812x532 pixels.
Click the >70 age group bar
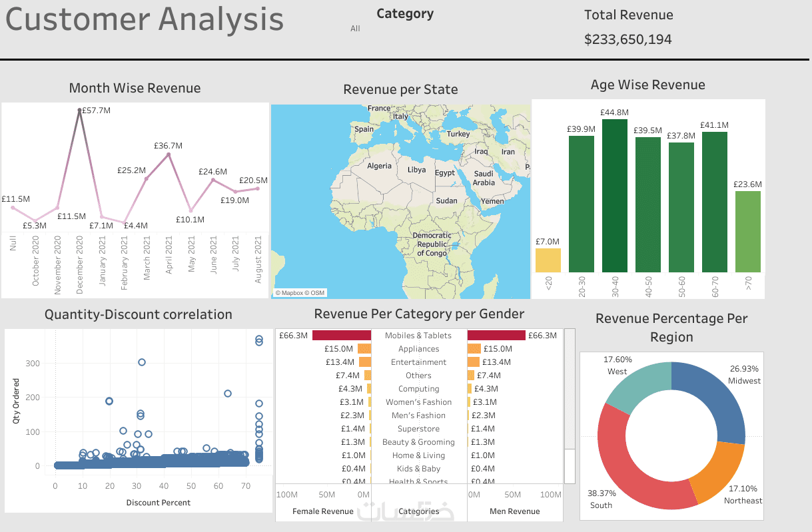coord(748,232)
